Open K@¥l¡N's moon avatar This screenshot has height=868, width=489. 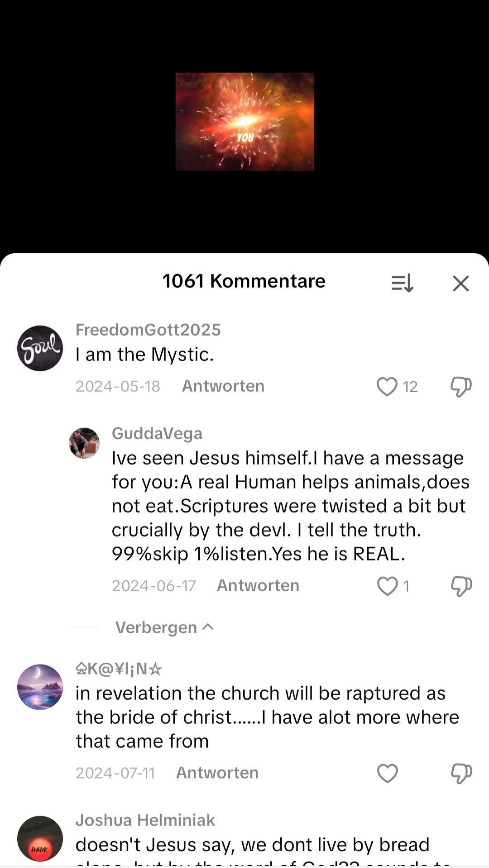(40, 687)
